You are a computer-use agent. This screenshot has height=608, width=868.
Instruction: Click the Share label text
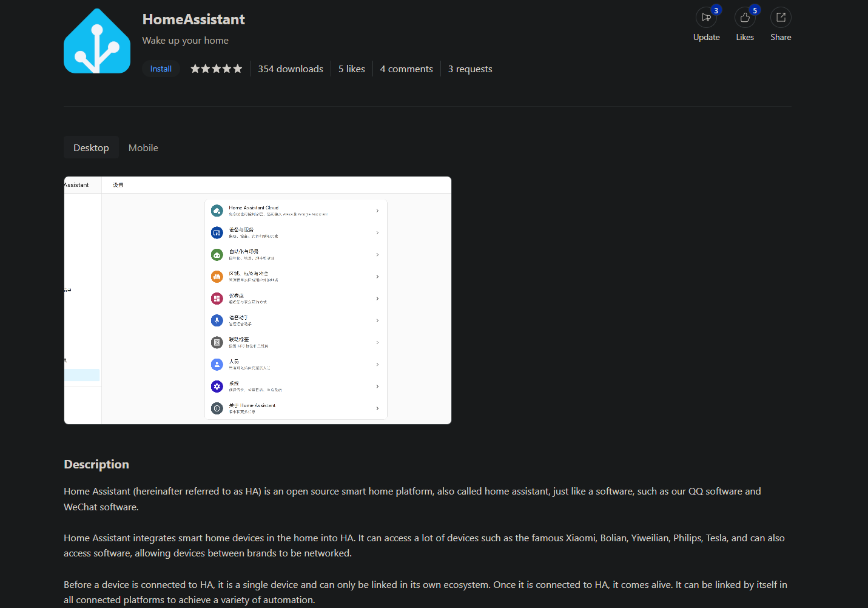781,37
